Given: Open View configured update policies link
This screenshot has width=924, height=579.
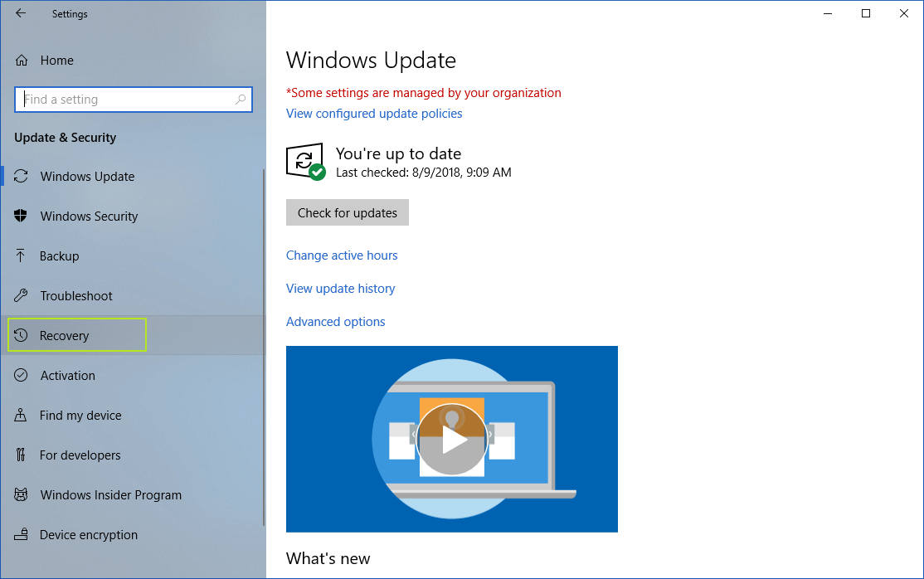Looking at the screenshot, I should [374, 113].
